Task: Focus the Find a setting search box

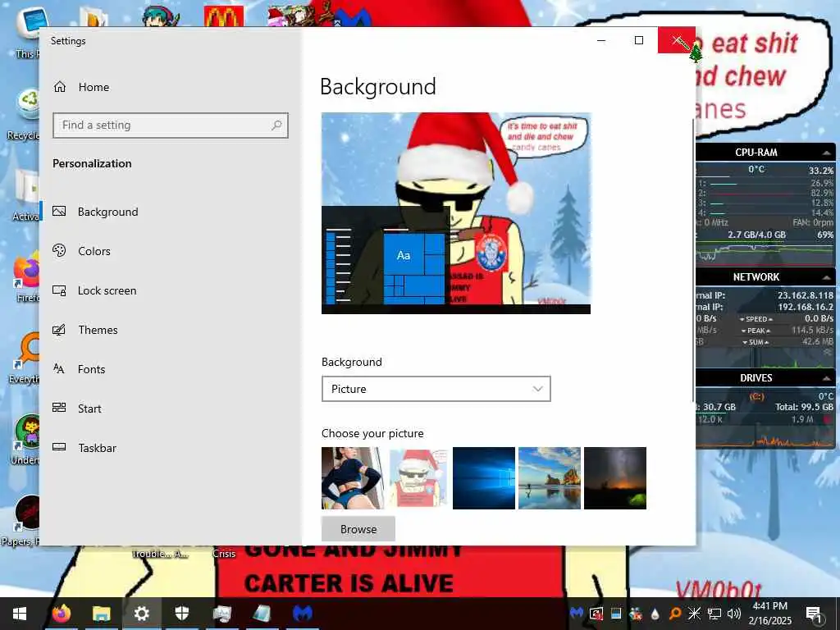Action: pos(171,126)
